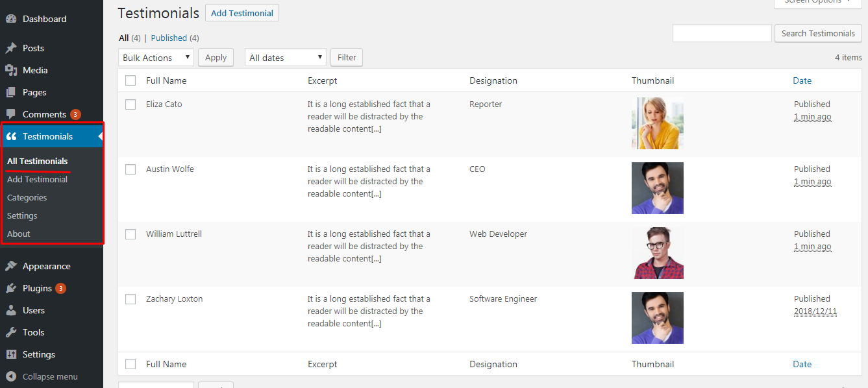This screenshot has height=388, width=868.
Task: Click the Collapse menu label
Action: click(50, 376)
